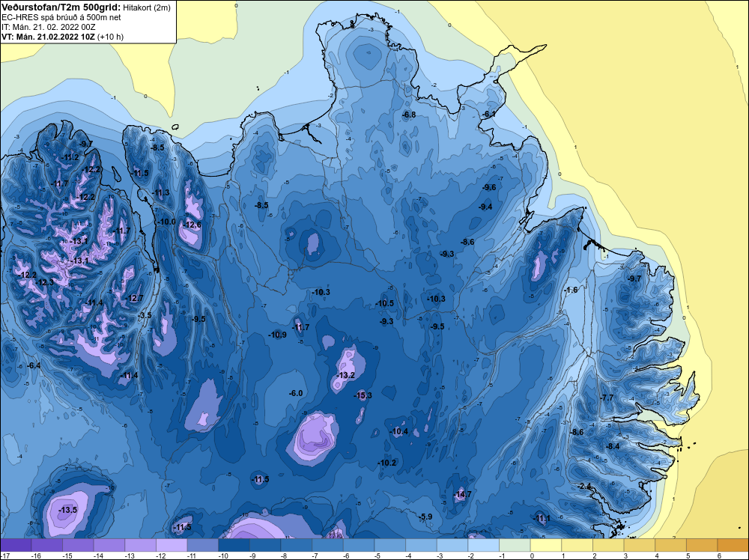This screenshot has height=560, width=749.
Task: Click the -1.6 temperature value
Action: (571, 290)
